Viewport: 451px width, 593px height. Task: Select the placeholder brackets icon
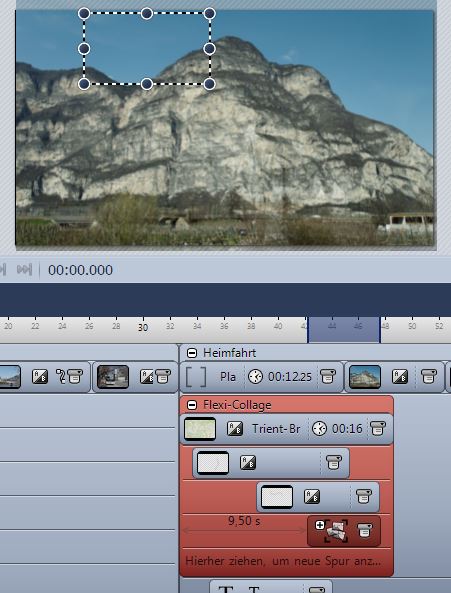pyautogui.click(x=196, y=377)
